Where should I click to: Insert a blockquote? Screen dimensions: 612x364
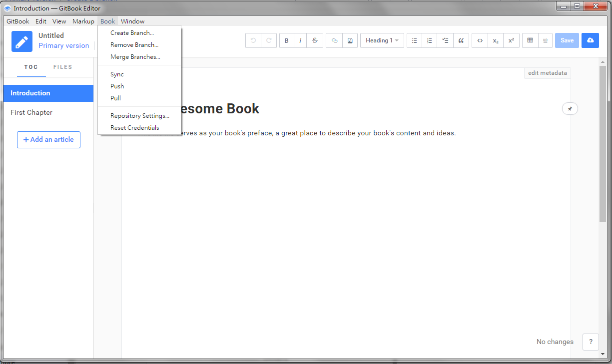click(x=461, y=41)
